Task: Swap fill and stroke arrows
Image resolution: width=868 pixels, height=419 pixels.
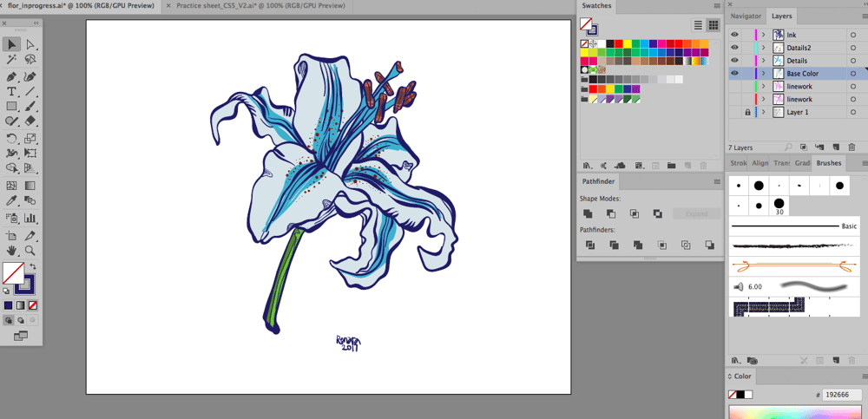Action: [x=33, y=266]
